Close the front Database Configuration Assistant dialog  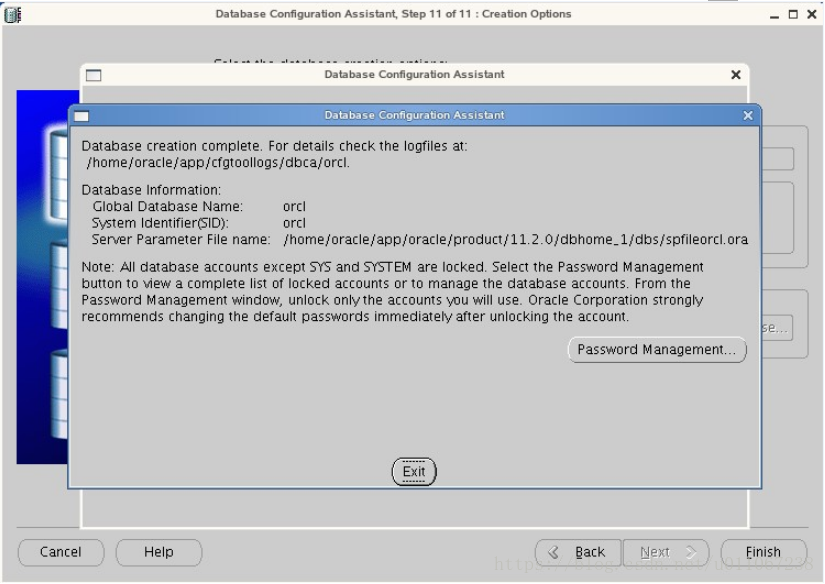point(748,115)
